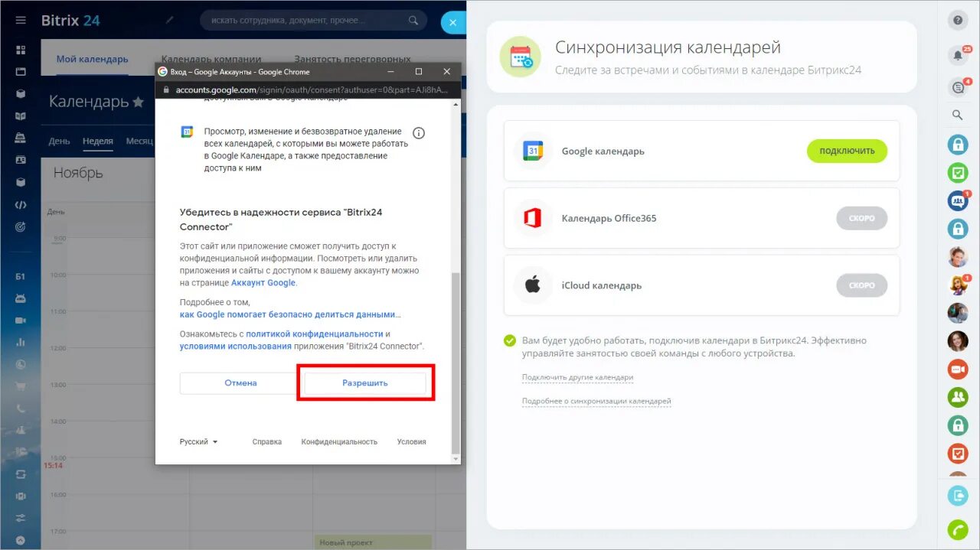The width and height of the screenshot is (980, 550).
Task: Open the Аккаунт Google link
Action: 263,282
